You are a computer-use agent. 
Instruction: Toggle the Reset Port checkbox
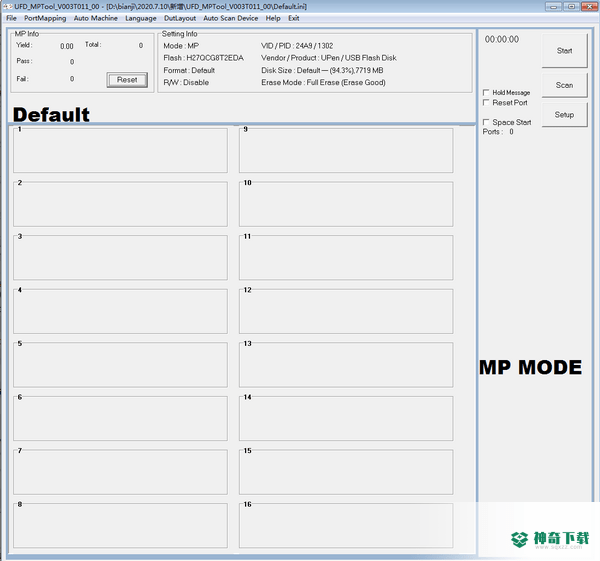pyautogui.click(x=486, y=103)
